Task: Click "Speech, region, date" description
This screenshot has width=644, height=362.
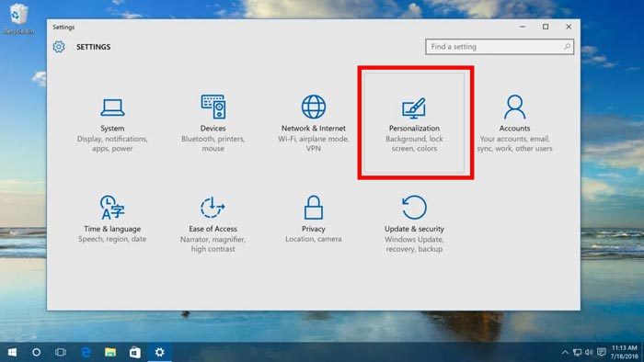Action: point(112,239)
